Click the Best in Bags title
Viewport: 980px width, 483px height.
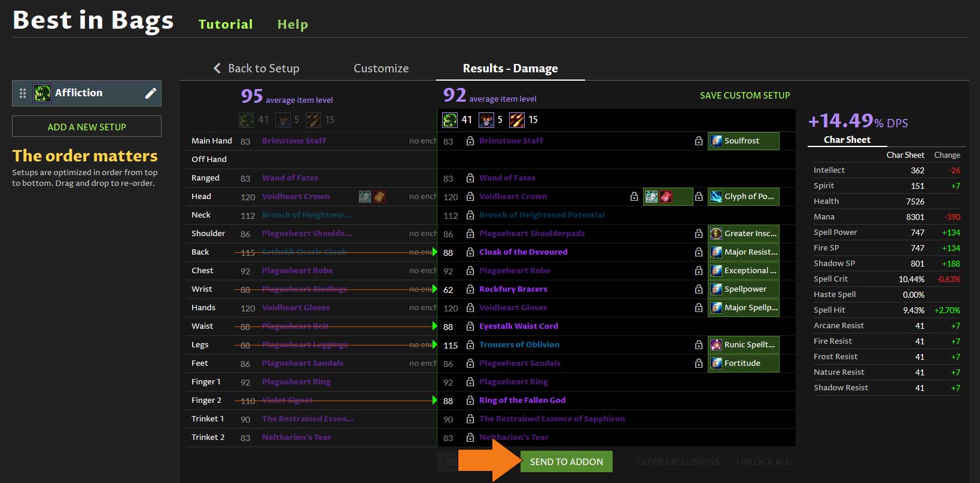click(x=93, y=20)
